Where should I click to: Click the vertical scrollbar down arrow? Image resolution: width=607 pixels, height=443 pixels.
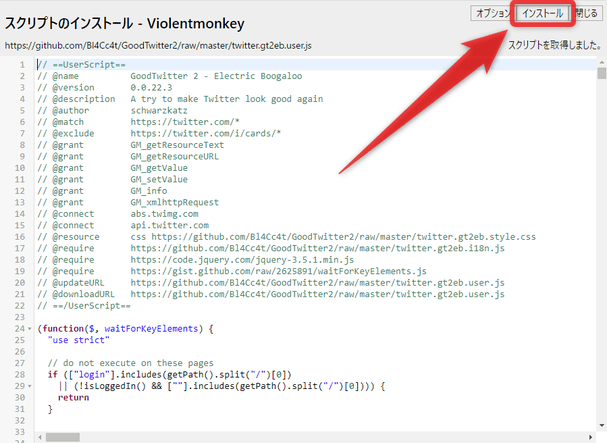click(x=602, y=425)
